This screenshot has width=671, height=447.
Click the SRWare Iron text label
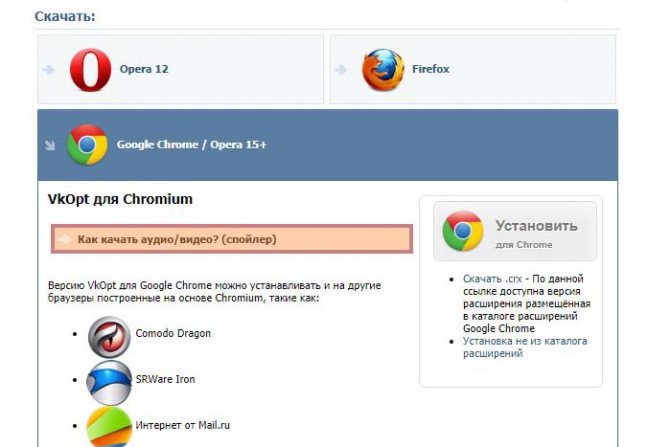pyautogui.click(x=165, y=379)
